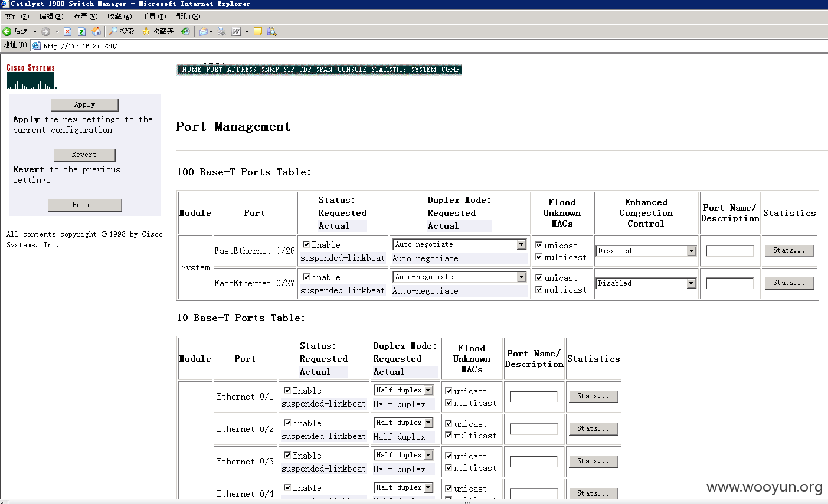Toggle Enable checkbox for Ethernet 0/2
This screenshot has width=828, height=504.
287,423
